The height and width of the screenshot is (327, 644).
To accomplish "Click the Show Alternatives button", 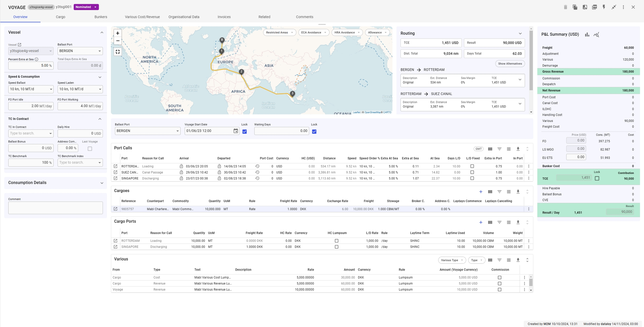I will click(x=510, y=64).
